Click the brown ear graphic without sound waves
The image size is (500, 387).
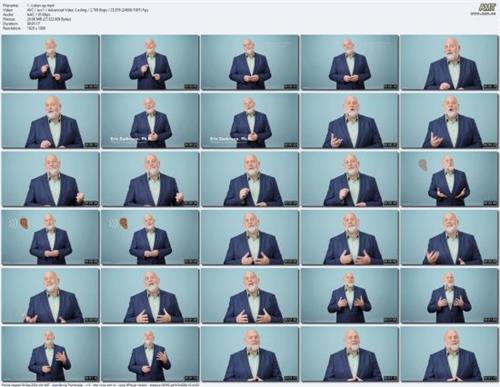pyautogui.click(x=423, y=164)
